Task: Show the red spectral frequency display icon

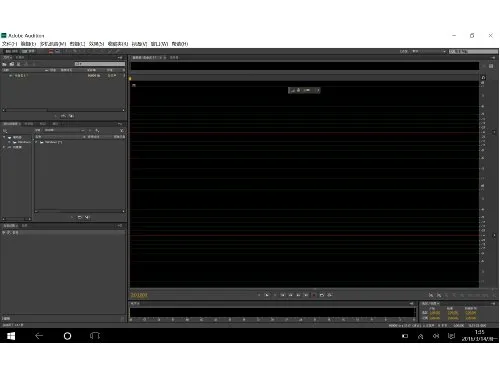Action: 51,51
